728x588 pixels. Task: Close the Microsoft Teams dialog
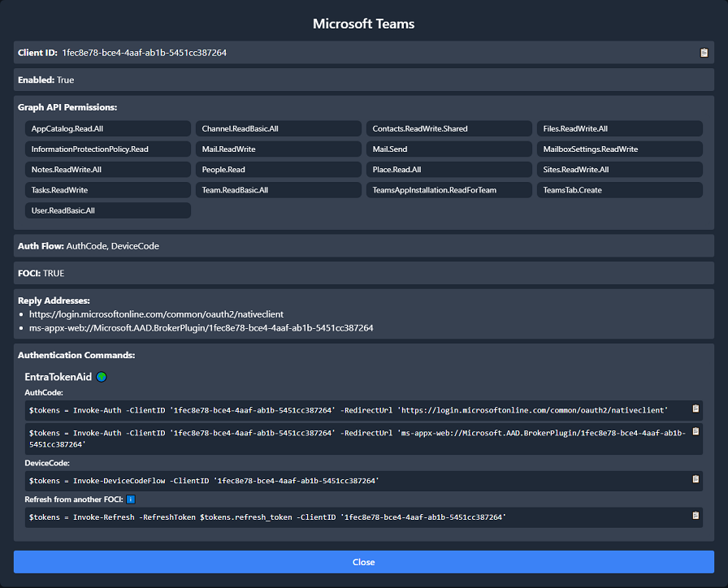(x=363, y=562)
